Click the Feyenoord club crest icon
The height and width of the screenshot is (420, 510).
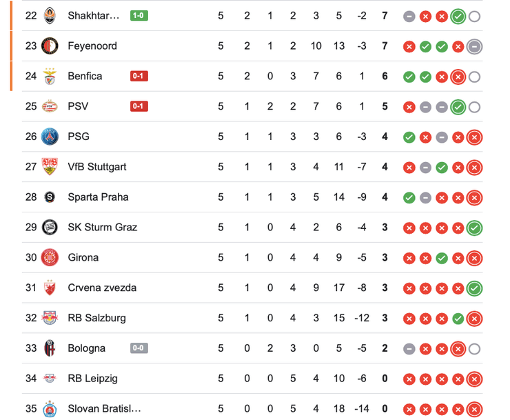[50, 46]
